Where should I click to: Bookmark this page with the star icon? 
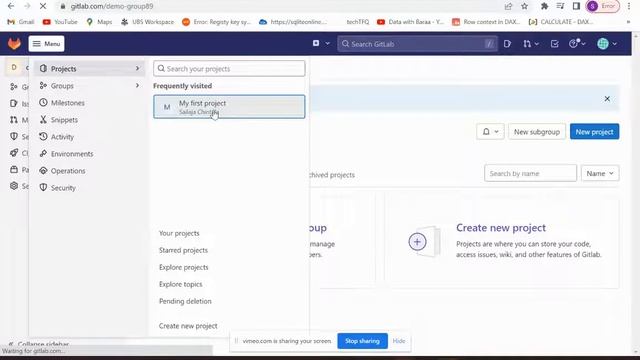[524, 6]
